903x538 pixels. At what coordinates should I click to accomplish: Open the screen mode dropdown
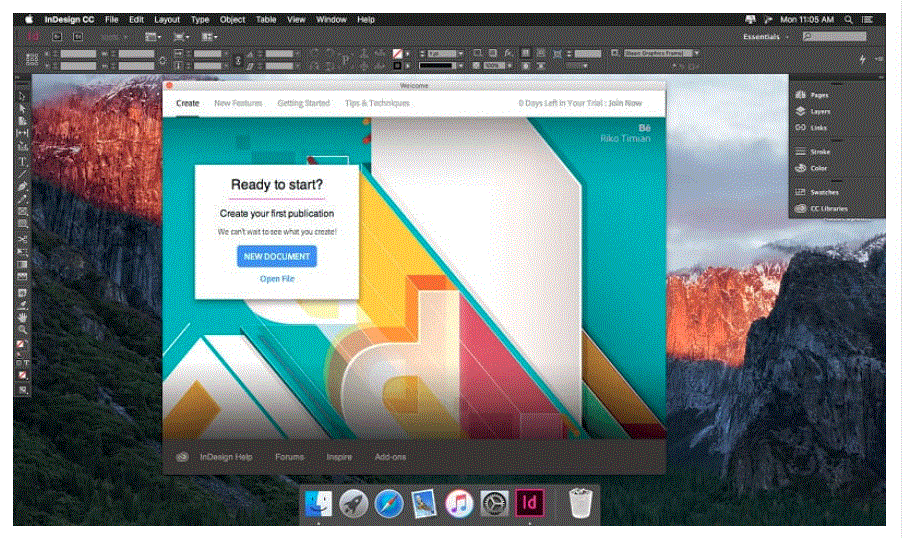(181, 37)
